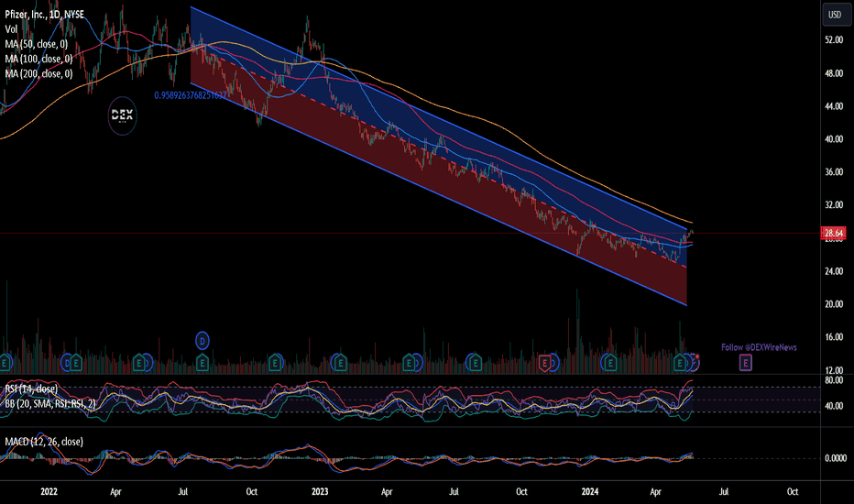This screenshot has height=504, width=854.
Task: Click the 16.00 price axis label
Action: point(834,336)
